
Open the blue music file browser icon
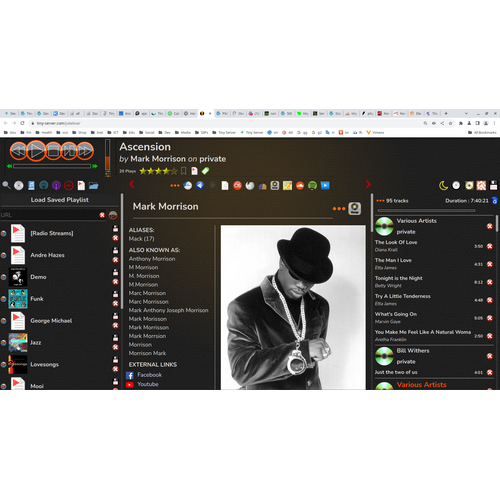[x=31, y=185]
